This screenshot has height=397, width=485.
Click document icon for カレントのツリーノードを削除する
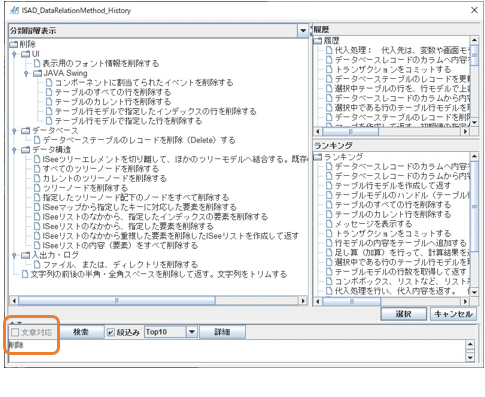coord(37,179)
